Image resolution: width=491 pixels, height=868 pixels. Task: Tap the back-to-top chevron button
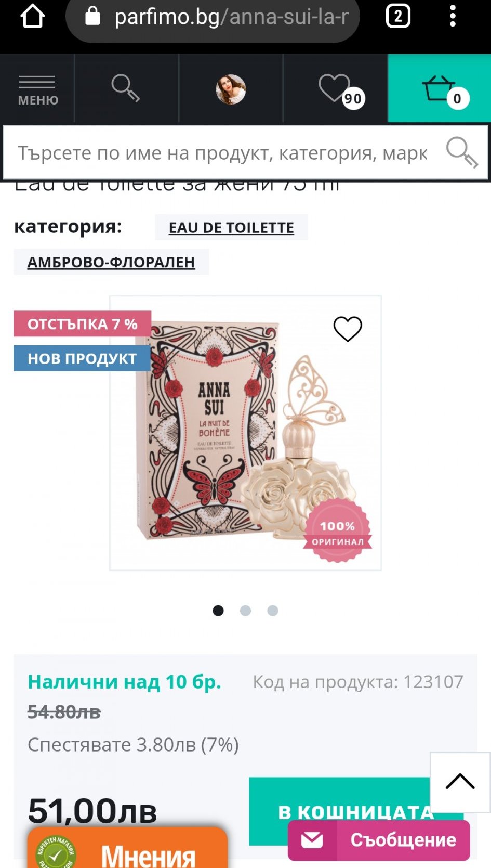coord(460,782)
